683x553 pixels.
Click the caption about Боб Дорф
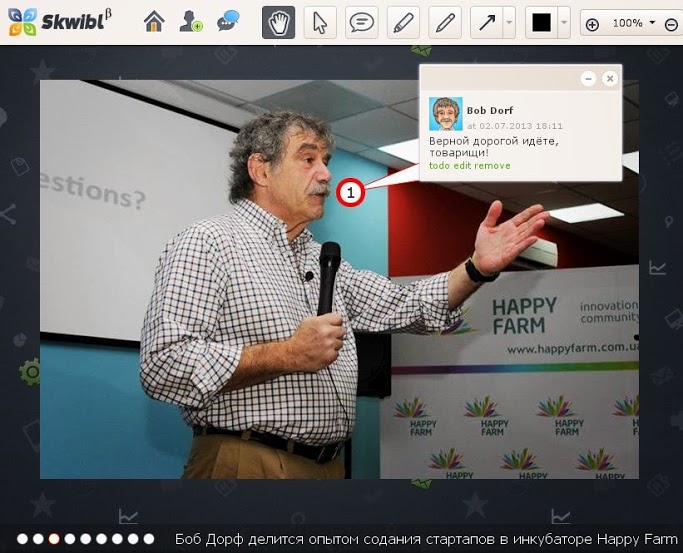click(426, 540)
